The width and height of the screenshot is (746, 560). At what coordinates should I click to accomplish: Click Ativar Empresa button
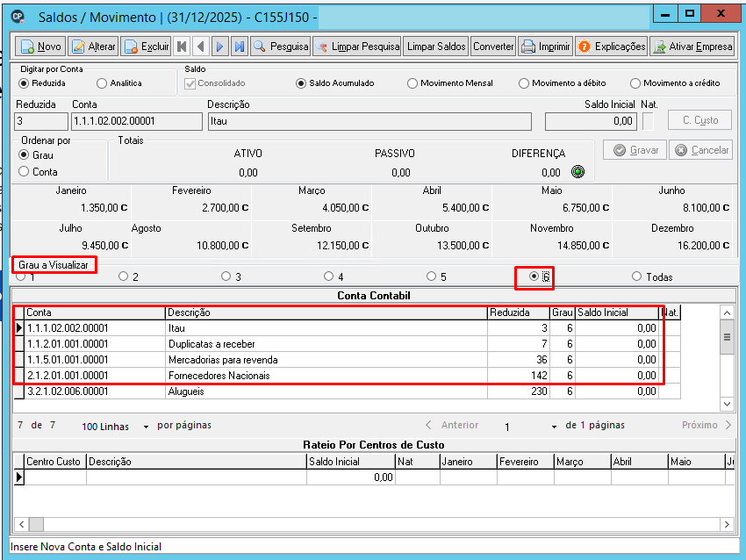click(692, 47)
